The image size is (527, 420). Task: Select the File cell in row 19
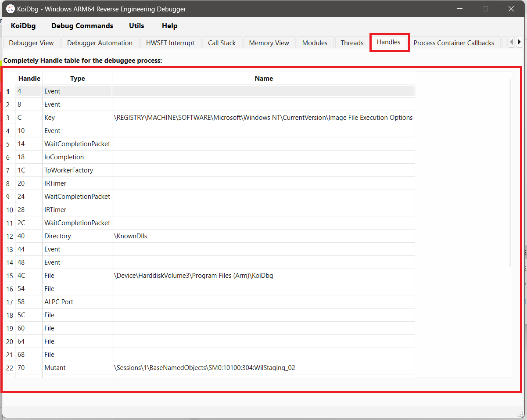(x=78, y=328)
